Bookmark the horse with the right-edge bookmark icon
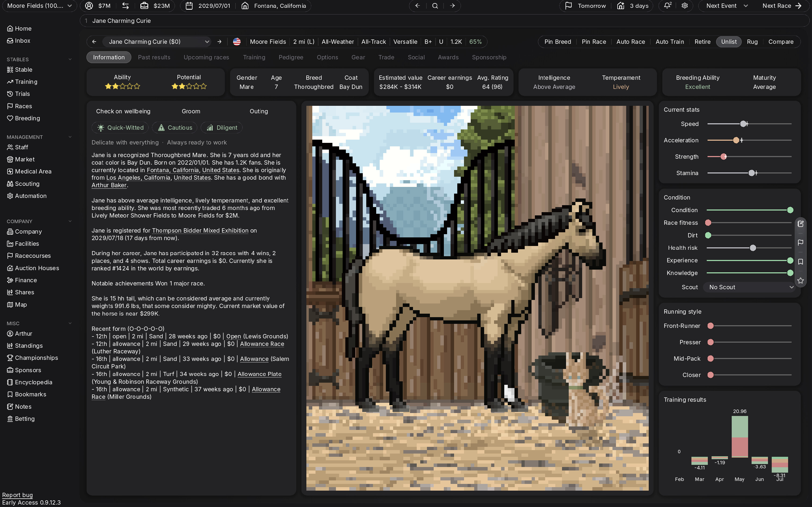Screen dimensions: 812x507 801,262
